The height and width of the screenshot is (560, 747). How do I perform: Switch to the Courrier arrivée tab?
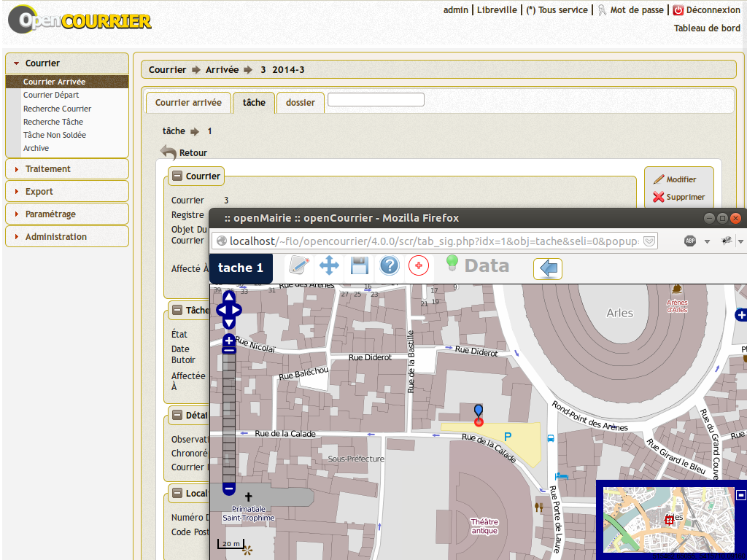pyautogui.click(x=188, y=102)
